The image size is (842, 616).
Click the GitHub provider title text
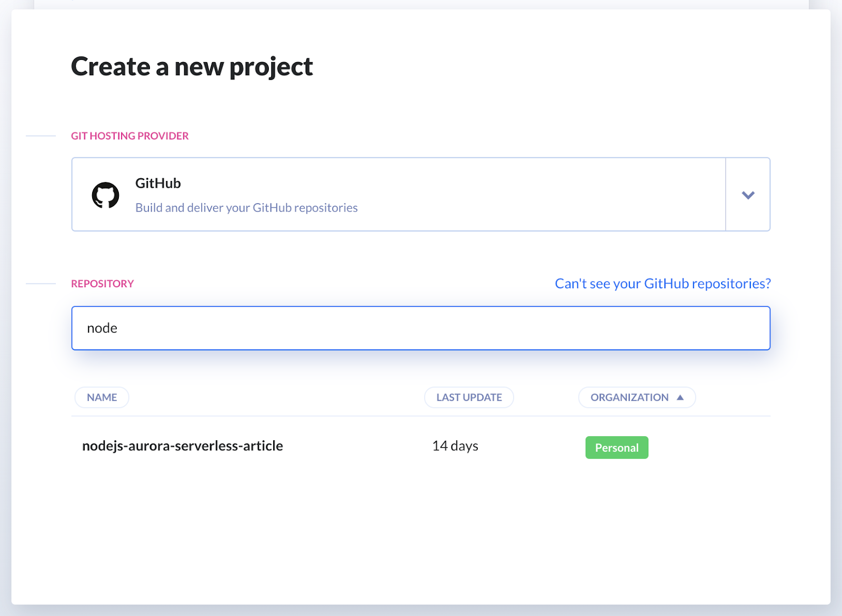pos(158,183)
